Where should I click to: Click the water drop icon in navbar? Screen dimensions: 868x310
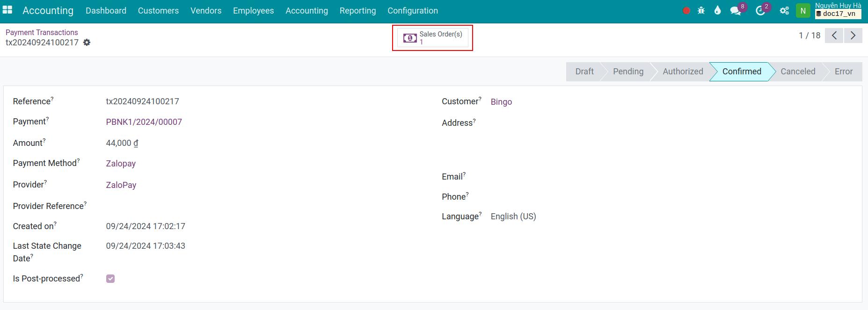[x=717, y=10]
